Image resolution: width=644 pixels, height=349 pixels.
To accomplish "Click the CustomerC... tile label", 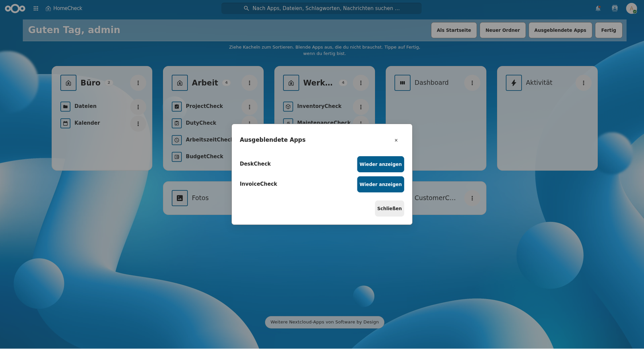I will pyautogui.click(x=435, y=198).
